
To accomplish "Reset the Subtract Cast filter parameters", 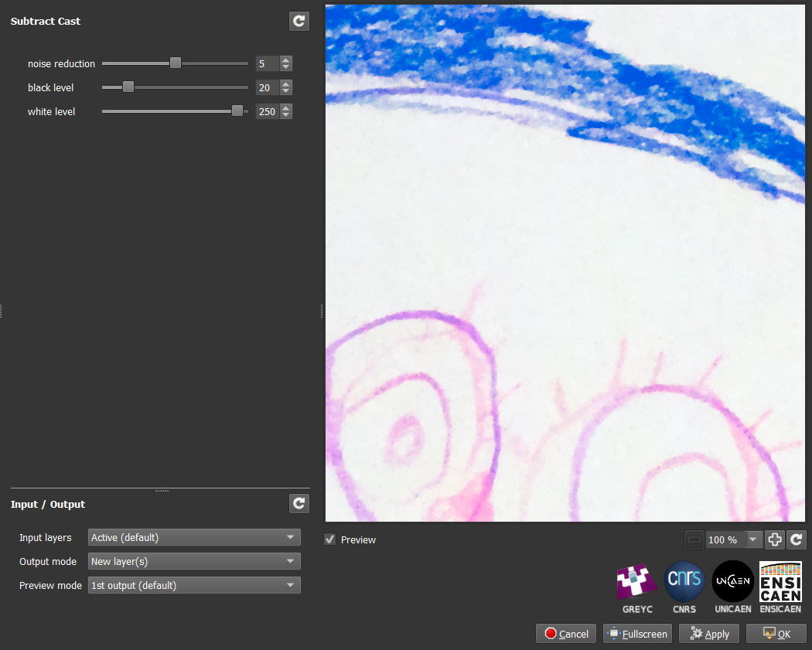I will [x=299, y=22].
